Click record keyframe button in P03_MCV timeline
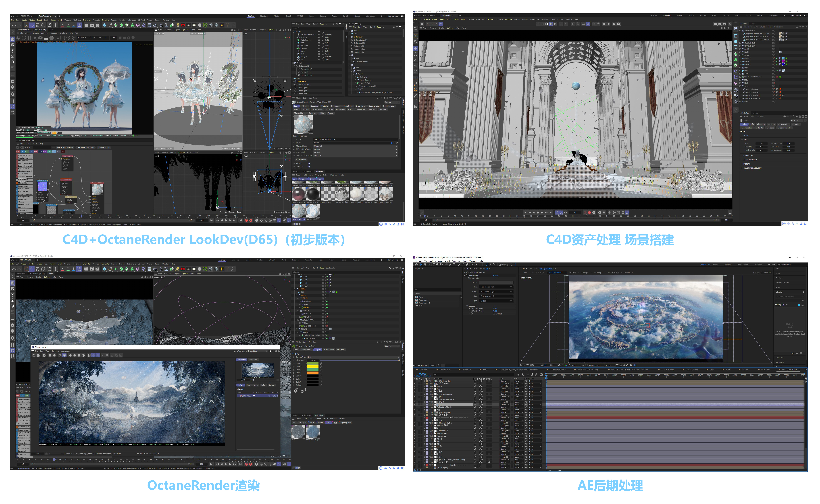Screen dimensions: 820x504 click(x=246, y=464)
